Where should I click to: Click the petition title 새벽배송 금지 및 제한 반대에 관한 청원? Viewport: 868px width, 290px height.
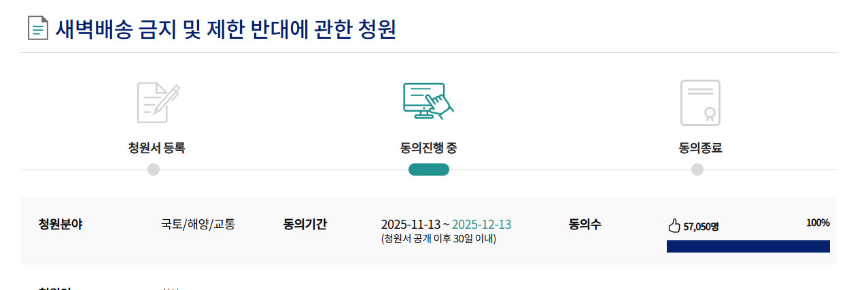click(x=226, y=29)
